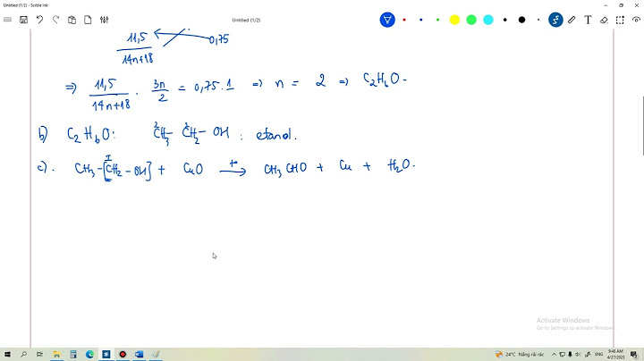
Task: Show hidden system tray icons
Action: pos(554,354)
